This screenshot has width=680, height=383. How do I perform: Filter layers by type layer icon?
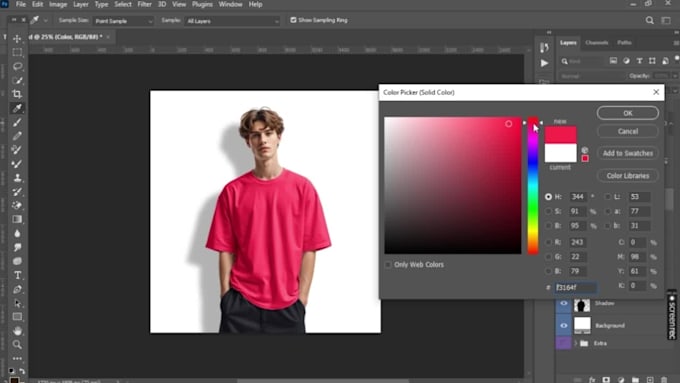tap(639, 61)
